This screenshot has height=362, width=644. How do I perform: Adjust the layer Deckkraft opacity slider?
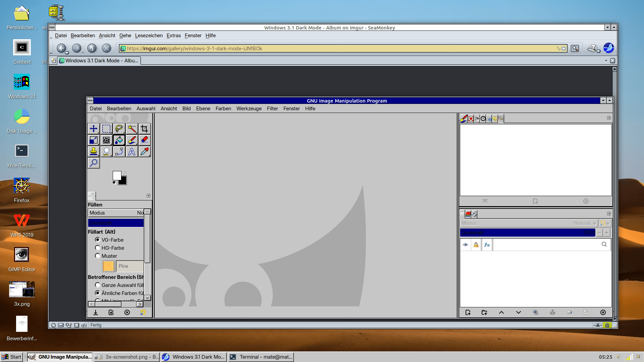point(528,233)
